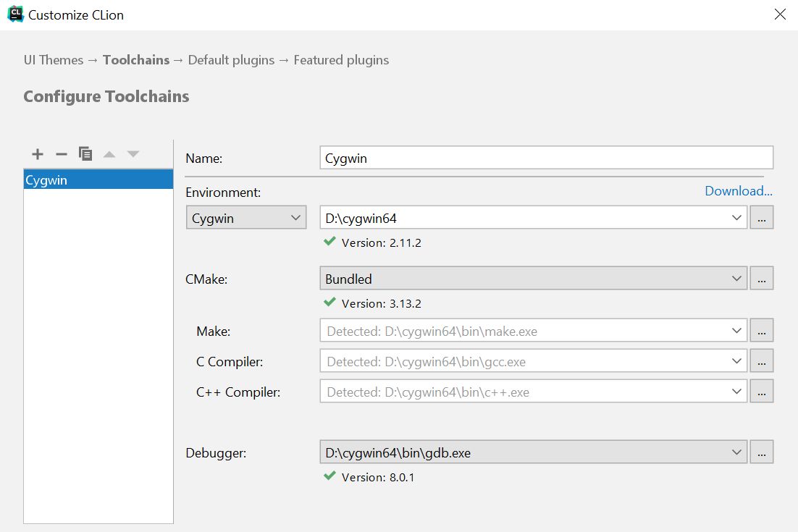The image size is (798, 532).
Task: Click the Debugger: label
Action: pos(216,453)
